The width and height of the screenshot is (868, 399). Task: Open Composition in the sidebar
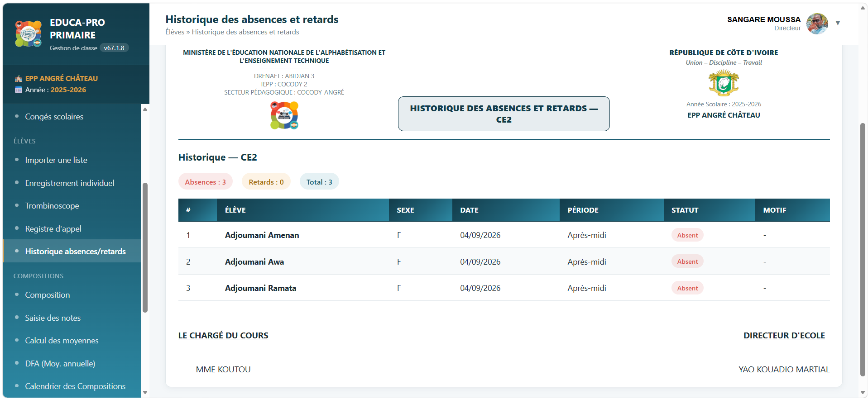click(x=48, y=295)
